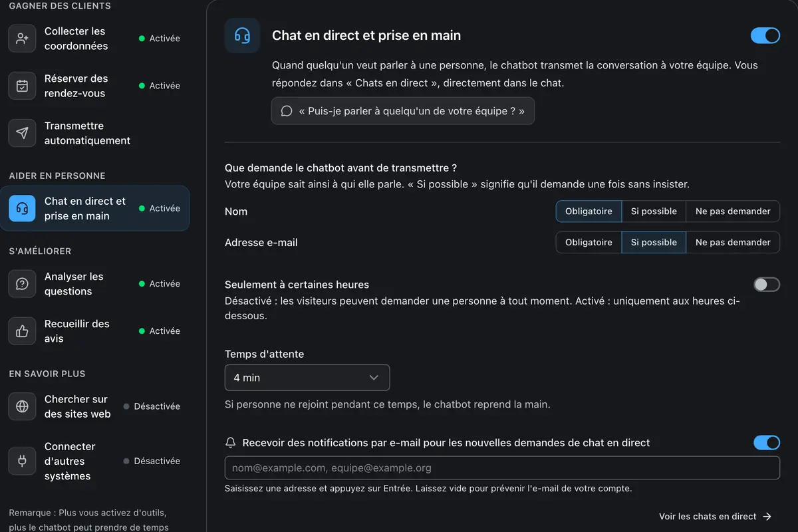Click the Temps d'attente label

pyautogui.click(x=265, y=354)
